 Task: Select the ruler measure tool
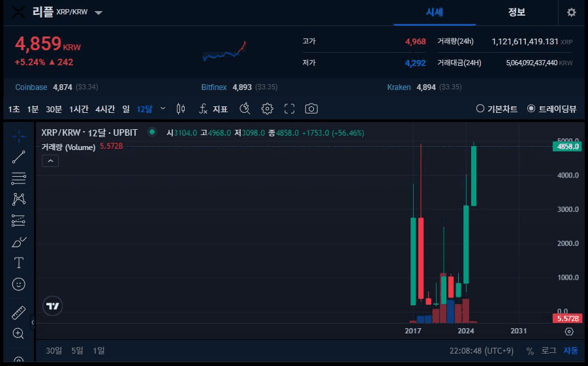tap(19, 313)
